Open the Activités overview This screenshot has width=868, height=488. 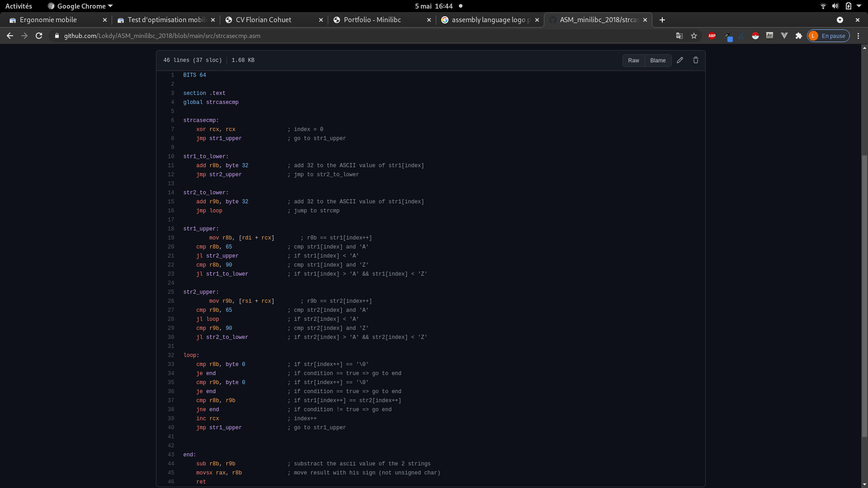(19, 6)
